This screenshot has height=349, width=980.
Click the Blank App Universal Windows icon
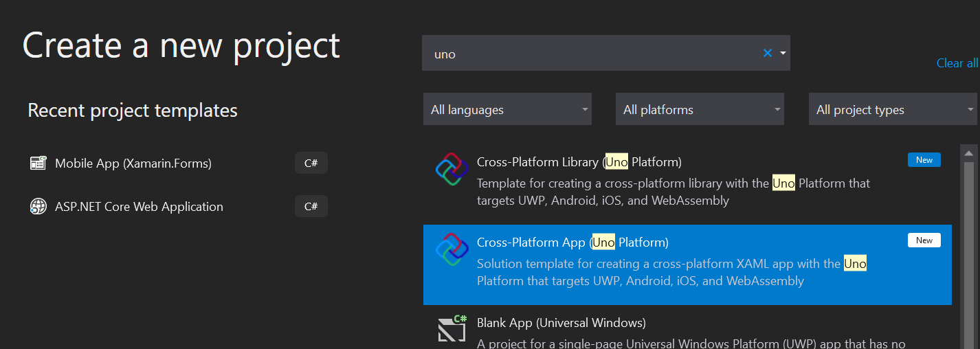(x=452, y=328)
